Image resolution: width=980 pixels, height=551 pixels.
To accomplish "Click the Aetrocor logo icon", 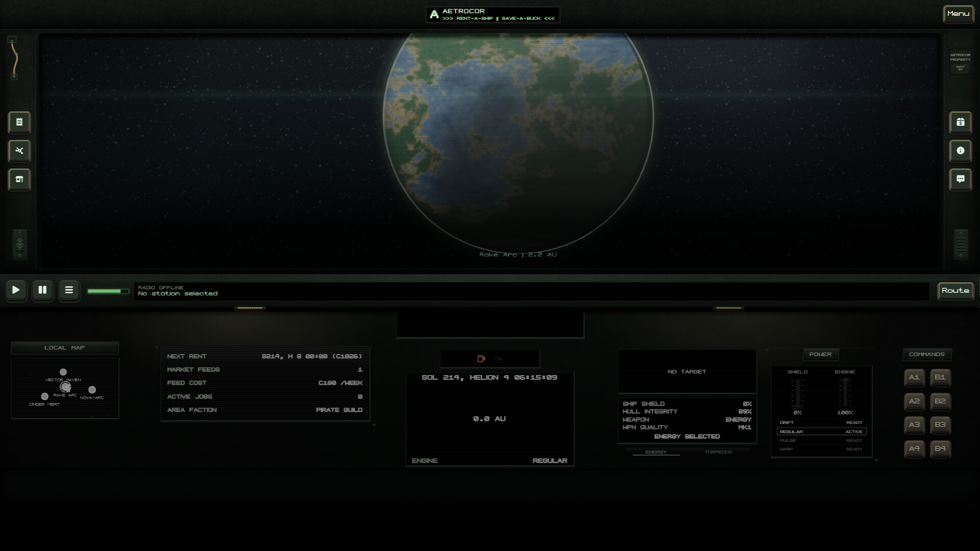I will pyautogui.click(x=434, y=14).
